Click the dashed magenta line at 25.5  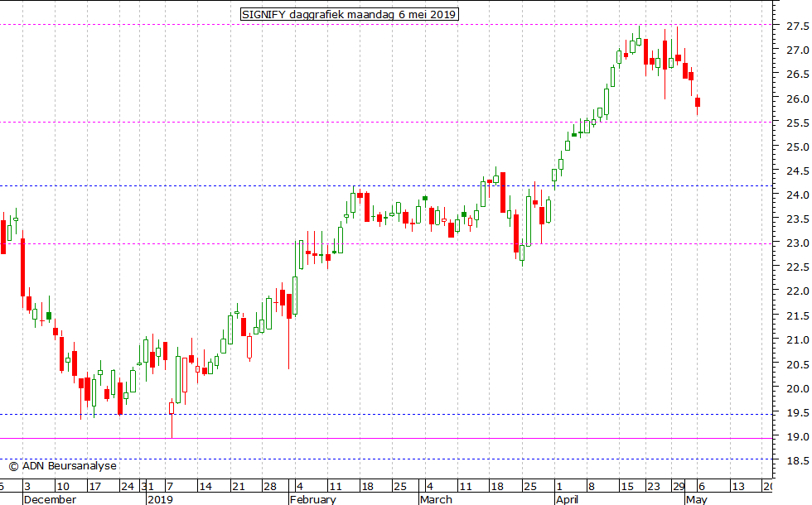386,123
